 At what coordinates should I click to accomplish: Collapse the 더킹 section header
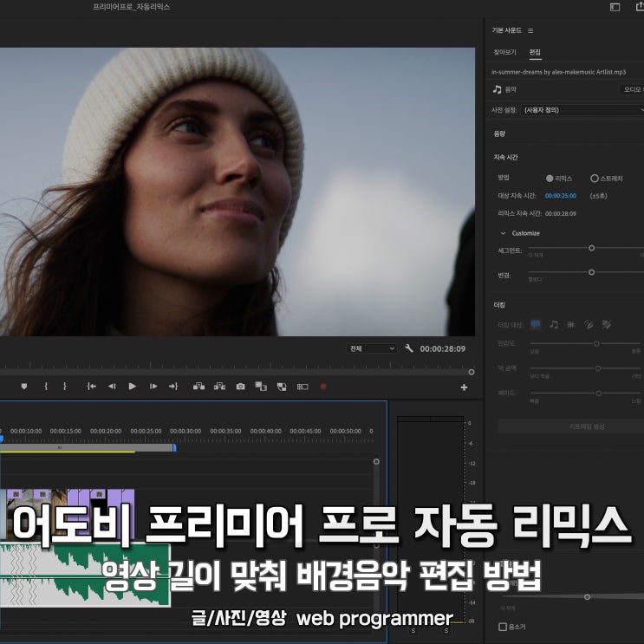tap(499, 305)
